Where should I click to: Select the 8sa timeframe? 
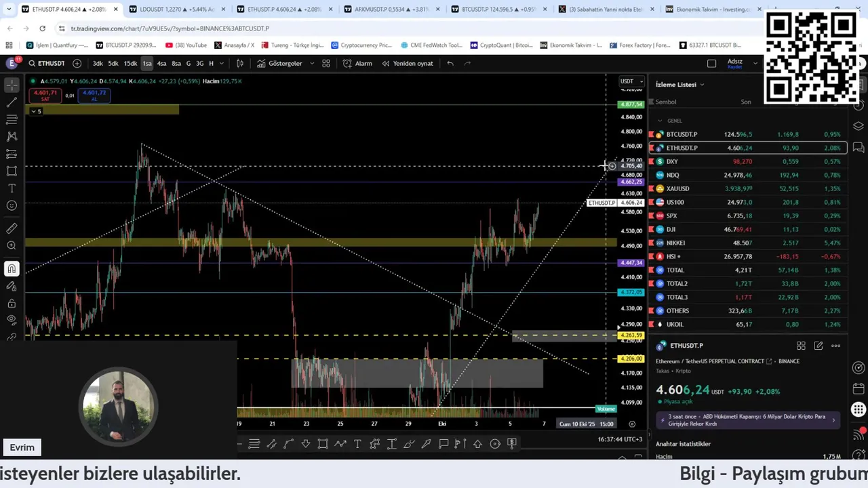(176, 63)
